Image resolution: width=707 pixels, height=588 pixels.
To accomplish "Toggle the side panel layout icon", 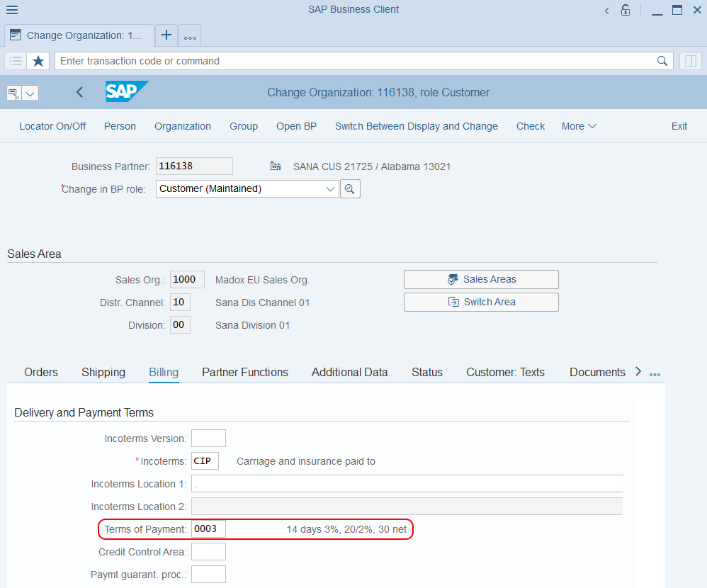I will tap(690, 61).
